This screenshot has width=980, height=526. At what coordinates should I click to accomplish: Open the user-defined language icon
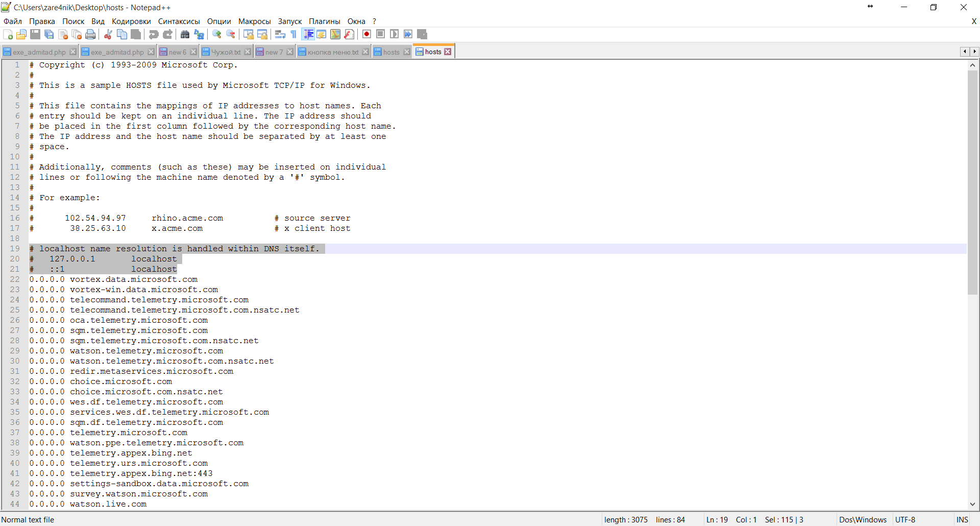click(322, 34)
